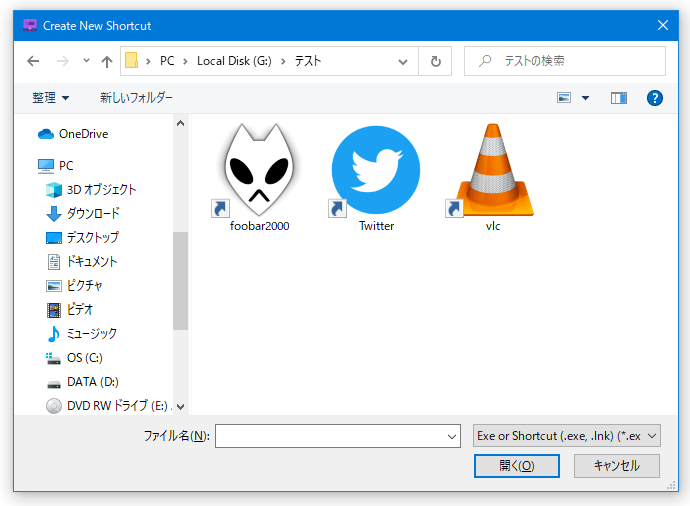
Task: Click the forward navigation arrow
Action: tap(63, 61)
